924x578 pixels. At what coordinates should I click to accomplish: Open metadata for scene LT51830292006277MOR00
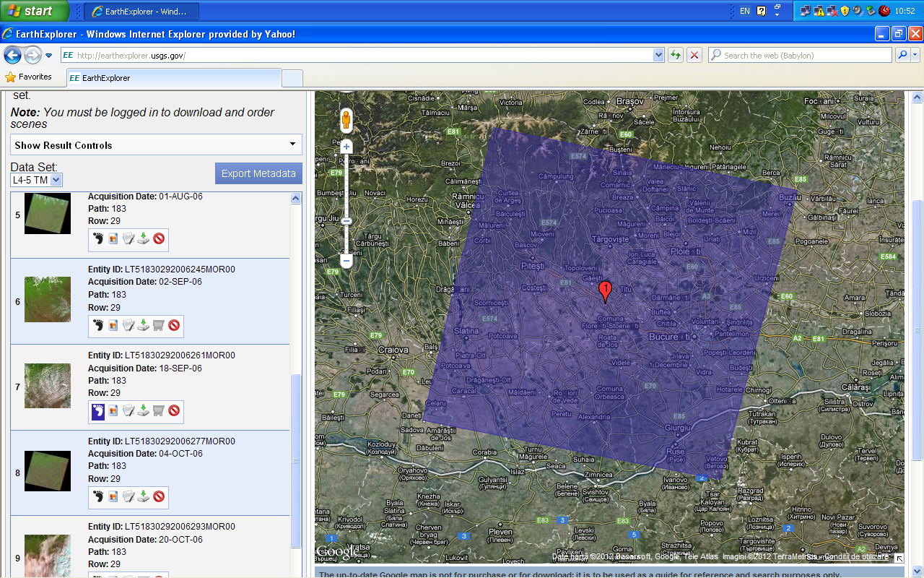pyautogui.click(x=128, y=496)
